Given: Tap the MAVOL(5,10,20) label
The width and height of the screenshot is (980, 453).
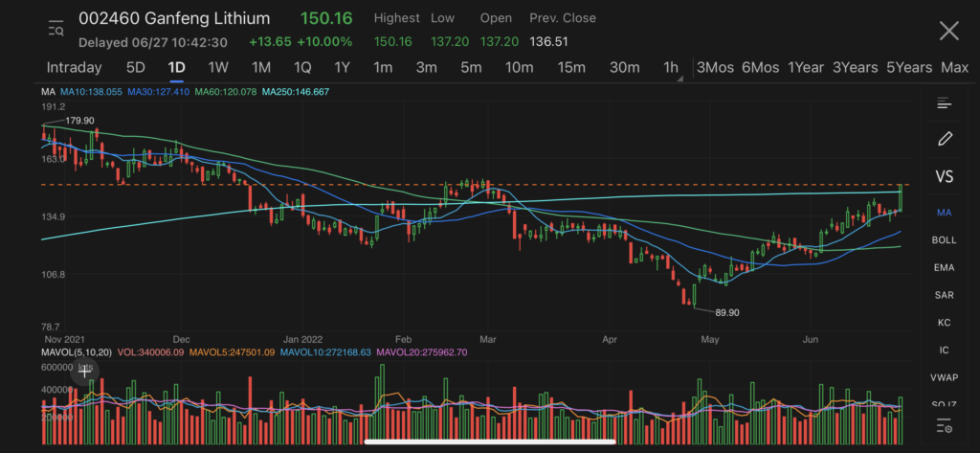Looking at the screenshot, I should (x=77, y=352).
